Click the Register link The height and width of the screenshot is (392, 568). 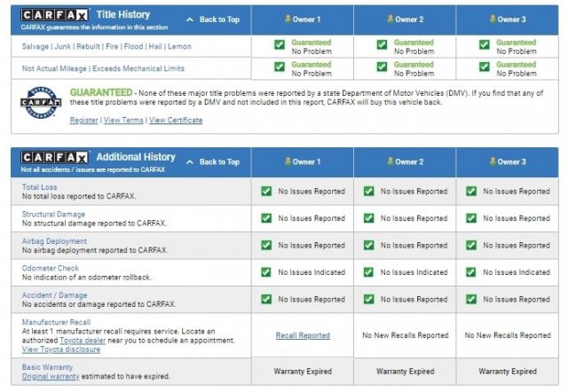click(83, 120)
